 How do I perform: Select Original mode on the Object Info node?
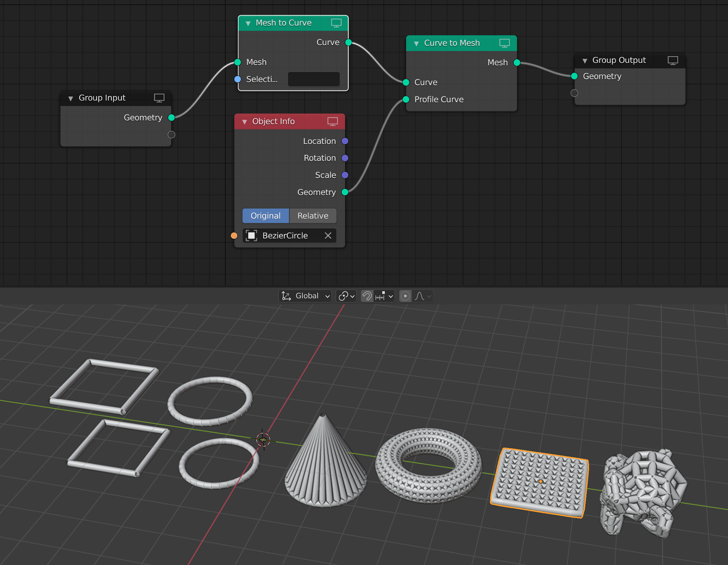point(265,215)
